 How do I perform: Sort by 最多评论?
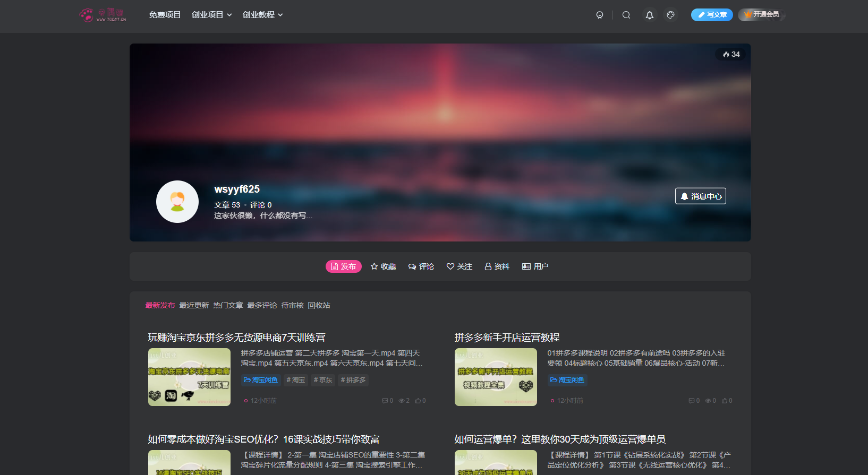(262, 305)
